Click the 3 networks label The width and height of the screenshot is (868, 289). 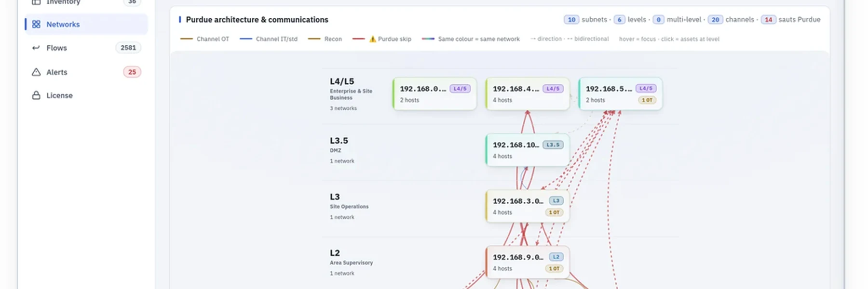click(x=343, y=108)
